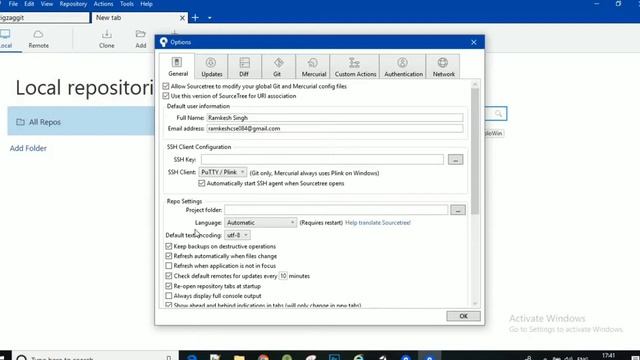Click the OK button
Image resolution: width=640 pixels, height=360 pixels.
[x=463, y=316]
